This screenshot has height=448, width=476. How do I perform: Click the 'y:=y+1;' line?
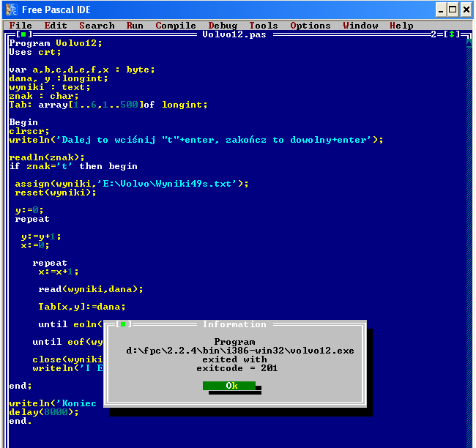point(41,236)
